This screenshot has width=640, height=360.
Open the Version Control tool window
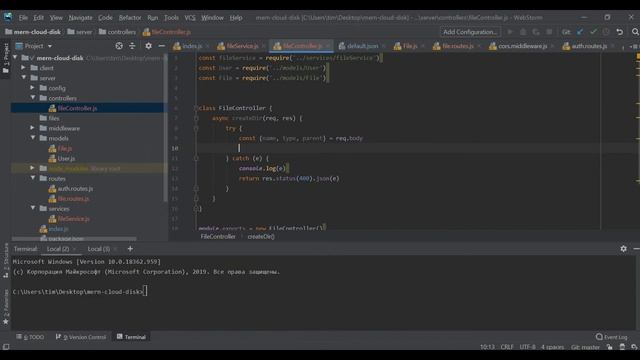pyautogui.click(x=81, y=337)
